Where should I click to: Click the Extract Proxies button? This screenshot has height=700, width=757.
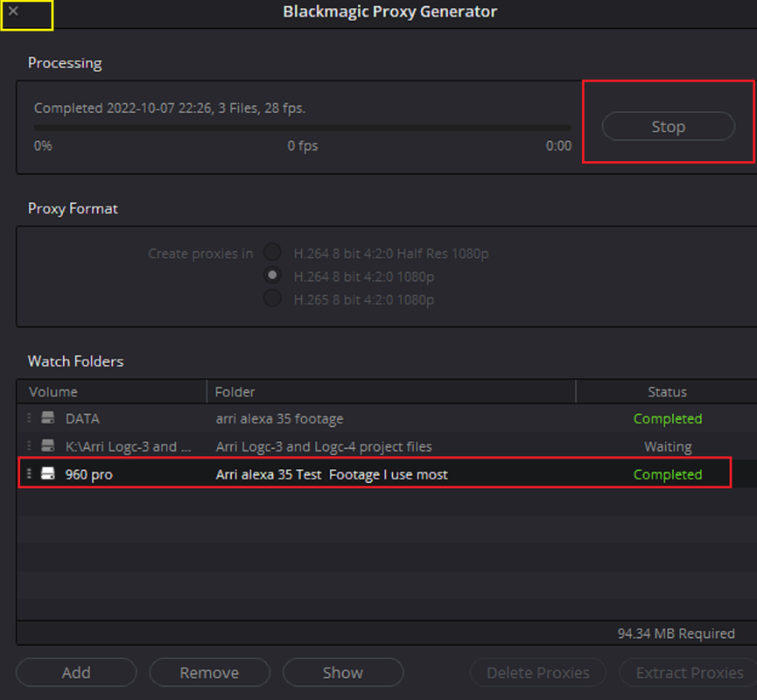pos(690,672)
